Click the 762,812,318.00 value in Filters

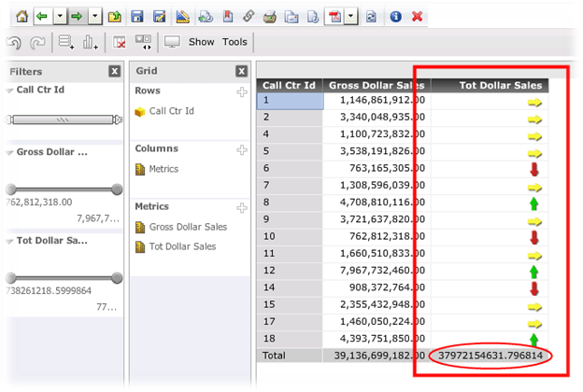pyautogui.click(x=39, y=203)
